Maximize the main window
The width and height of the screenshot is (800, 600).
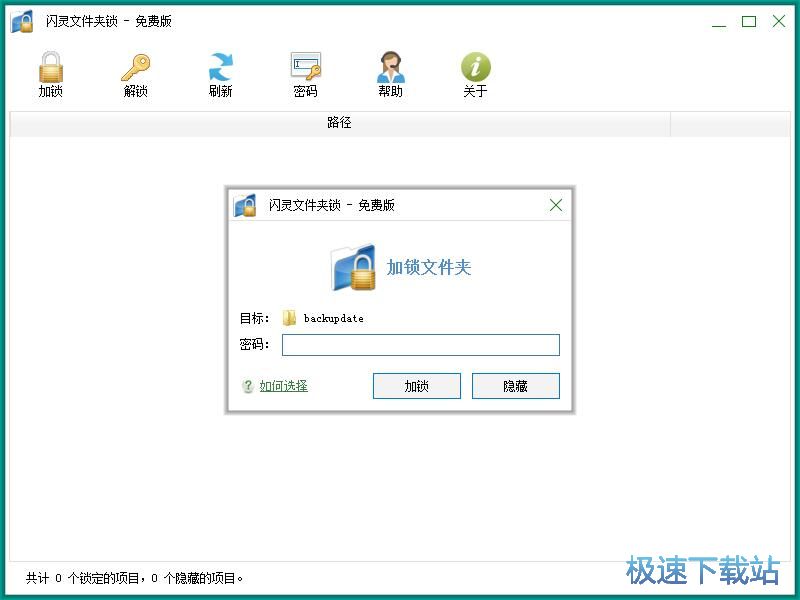point(748,21)
